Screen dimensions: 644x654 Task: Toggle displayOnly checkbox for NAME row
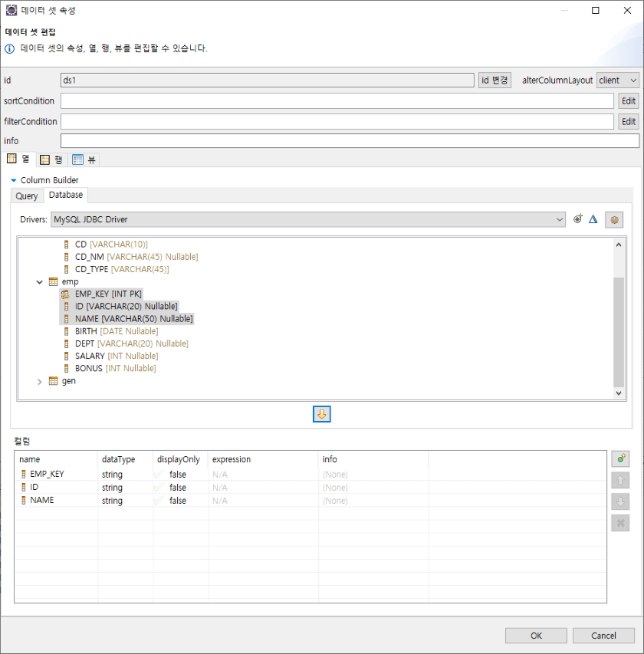(x=158, y=501)
